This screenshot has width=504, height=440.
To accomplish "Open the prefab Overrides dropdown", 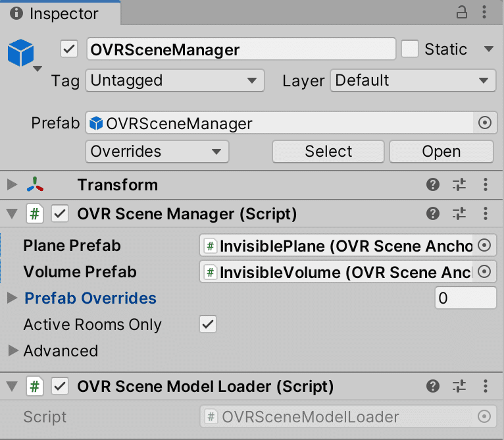I will pyautogui.click(x=157, y=151).
